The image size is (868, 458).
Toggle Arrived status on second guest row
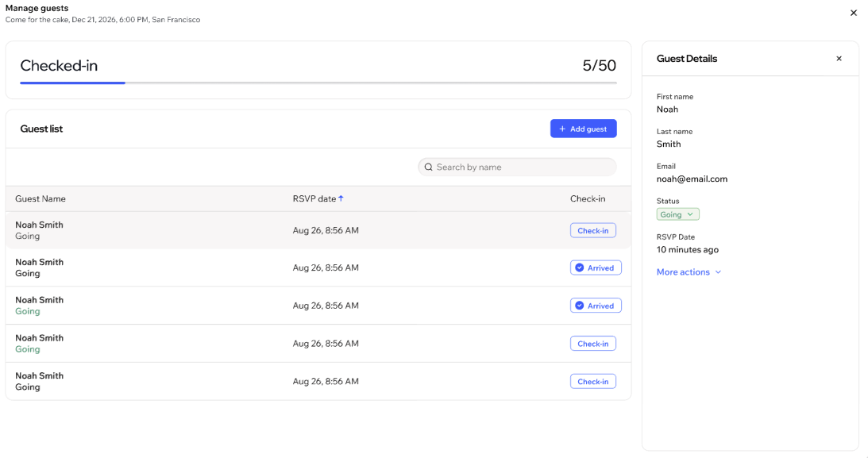point(596,268)
